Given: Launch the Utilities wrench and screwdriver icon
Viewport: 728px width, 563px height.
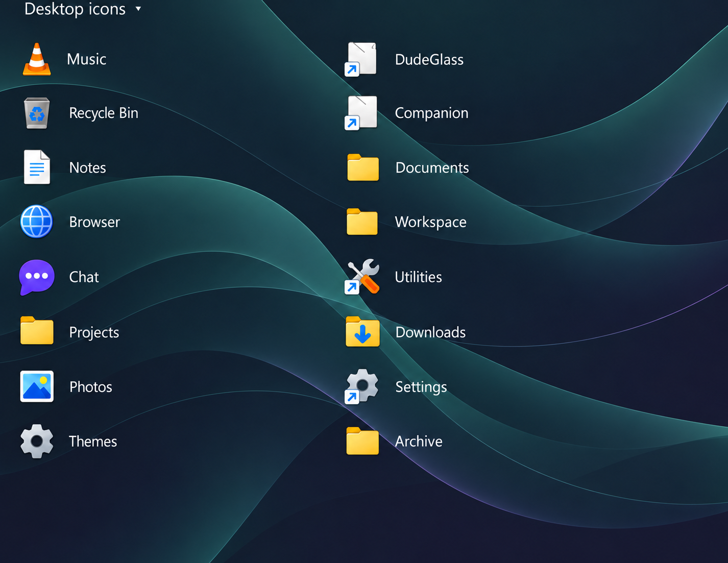Looking at the screenshot, I should (x=362, y=277).
